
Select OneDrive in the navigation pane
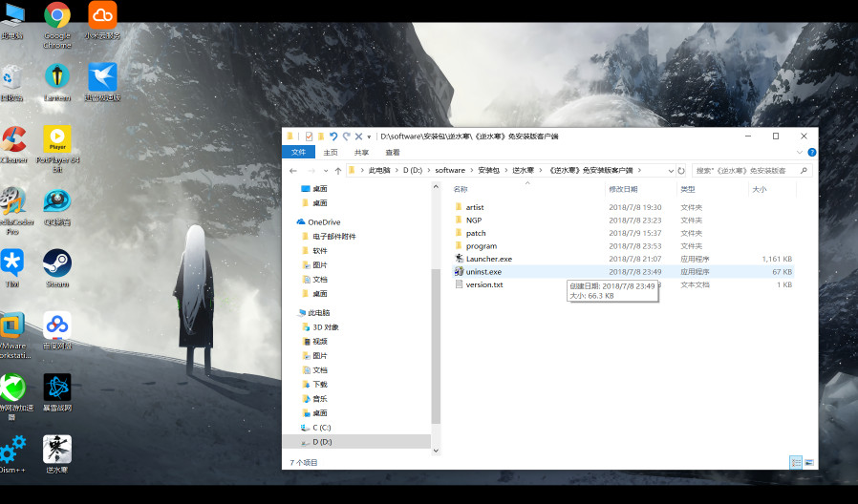click(324, 222)
